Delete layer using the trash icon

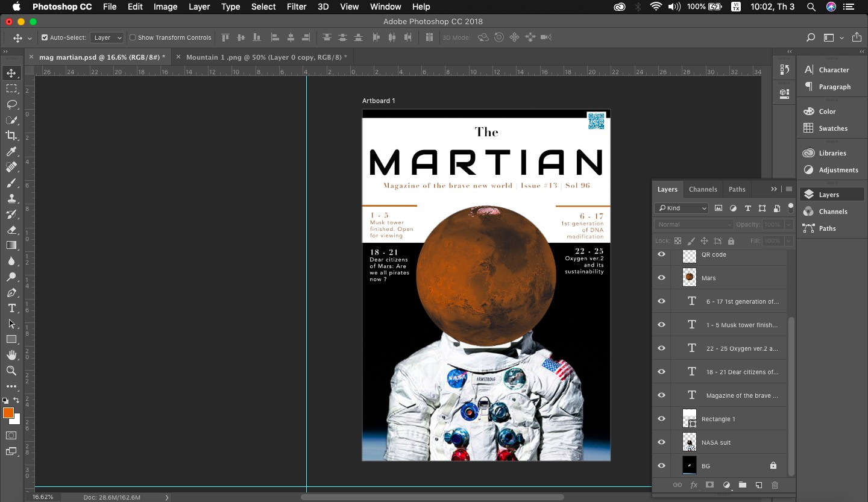[775, 485]
